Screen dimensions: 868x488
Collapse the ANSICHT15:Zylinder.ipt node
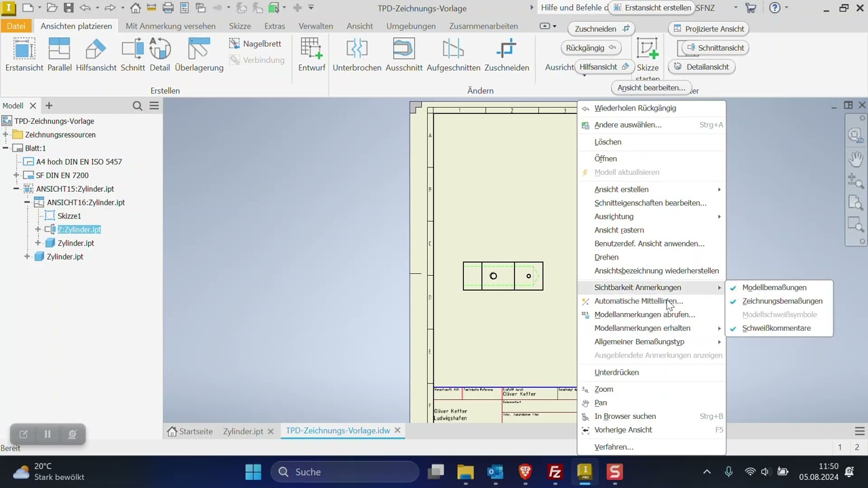coord(16,189)
